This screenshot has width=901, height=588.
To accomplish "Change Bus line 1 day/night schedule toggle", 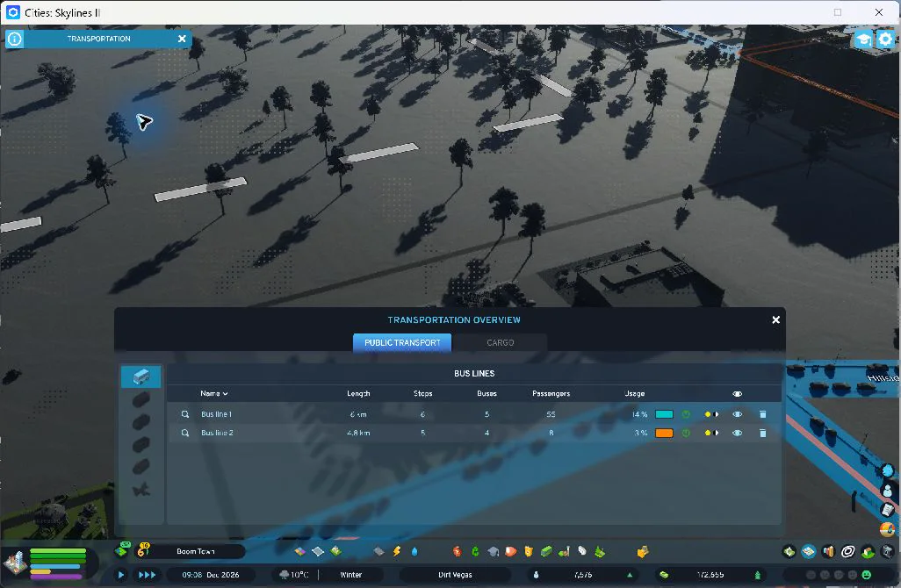I will 711,414.
